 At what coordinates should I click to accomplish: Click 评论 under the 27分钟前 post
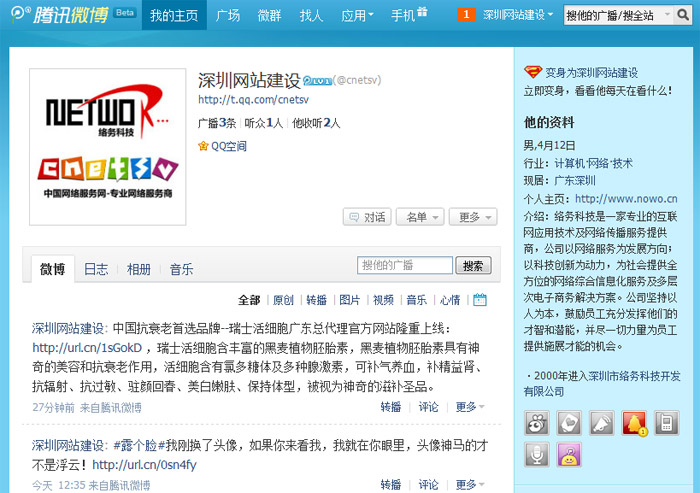428,407
